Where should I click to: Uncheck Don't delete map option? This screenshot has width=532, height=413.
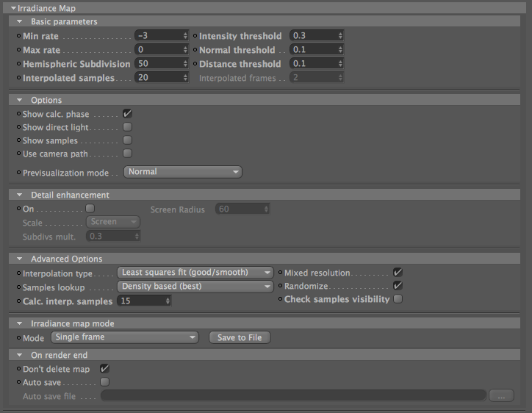coord(104,369)
